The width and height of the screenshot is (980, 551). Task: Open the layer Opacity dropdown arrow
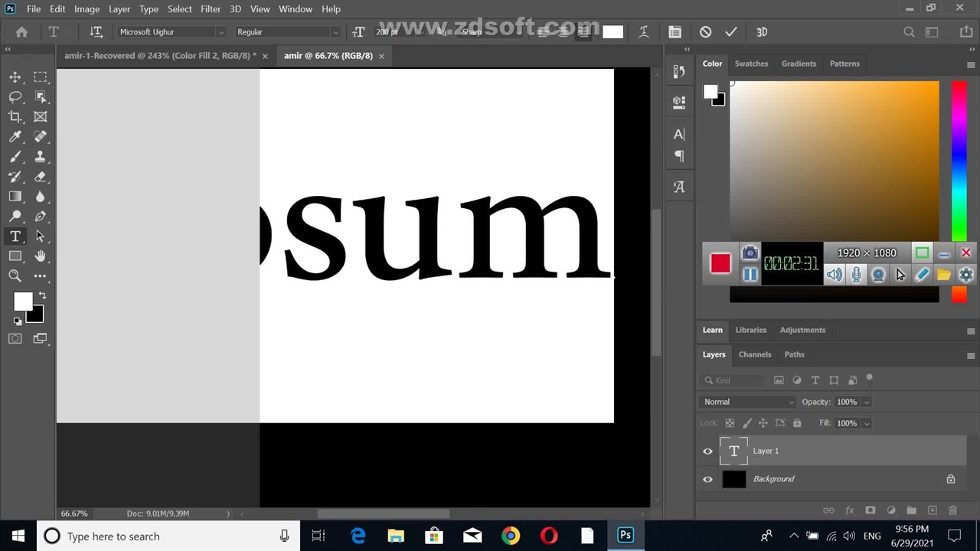867,403
